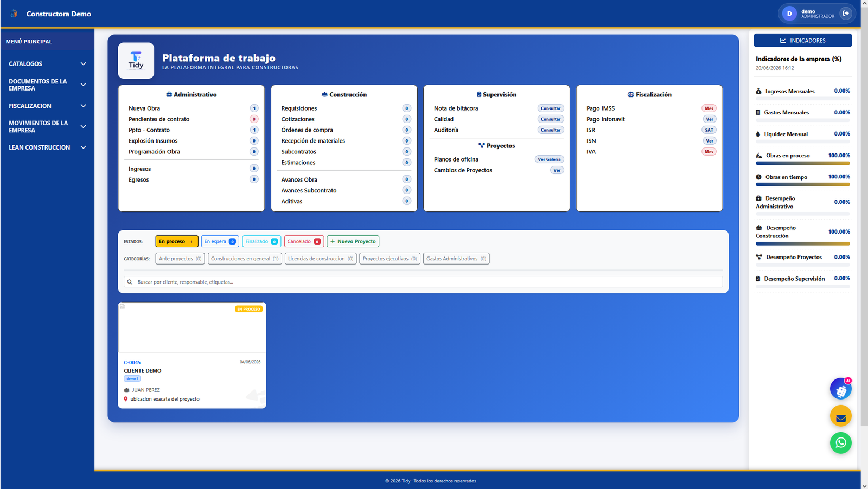Image resolution: width=868 pixels, height=489 pixels.
Task: Click the Constructora Demo logo icon
Action: pos(14,14)
